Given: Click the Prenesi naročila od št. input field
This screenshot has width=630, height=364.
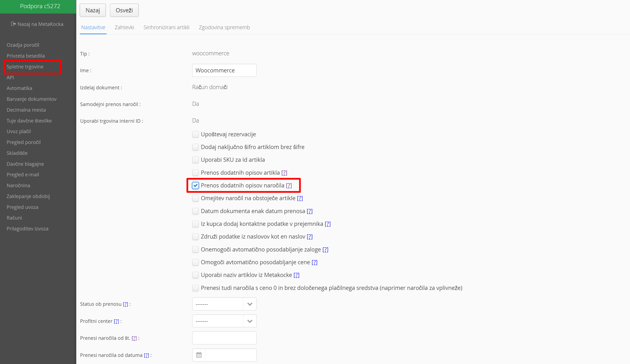Looking at the screenshot, I should tap(224, 338).
